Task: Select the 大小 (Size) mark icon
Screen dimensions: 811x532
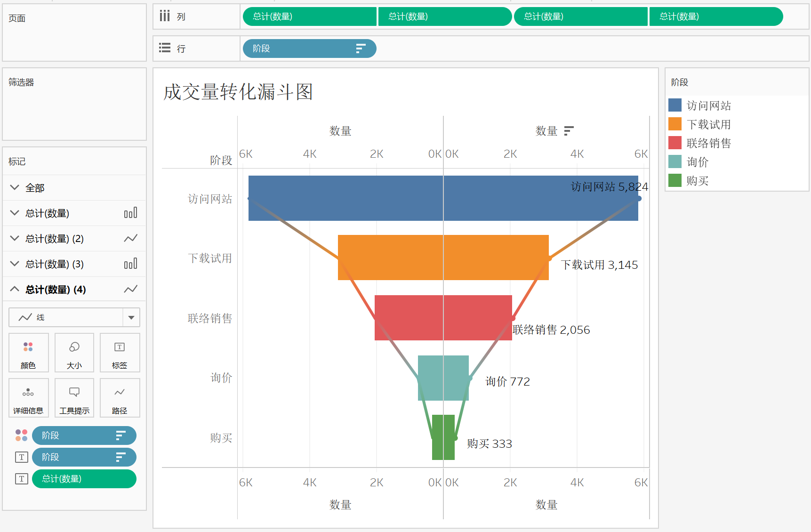Action: 74,352
